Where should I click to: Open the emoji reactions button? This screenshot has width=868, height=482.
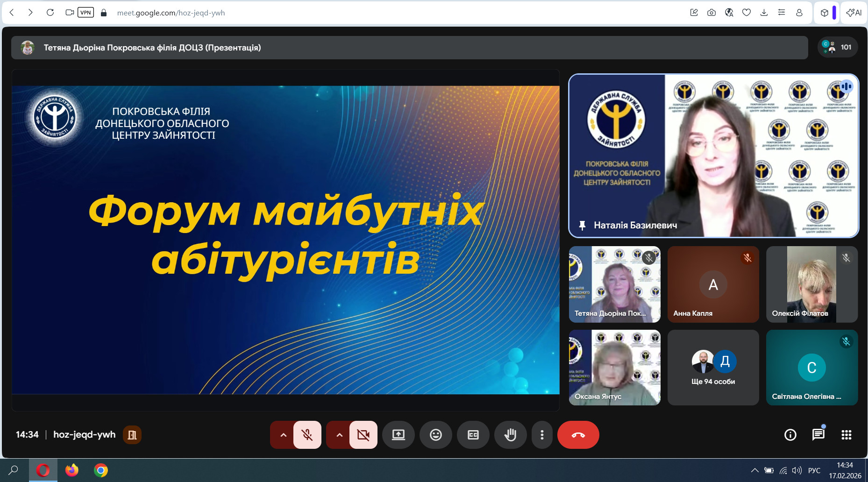coord(435,435)
